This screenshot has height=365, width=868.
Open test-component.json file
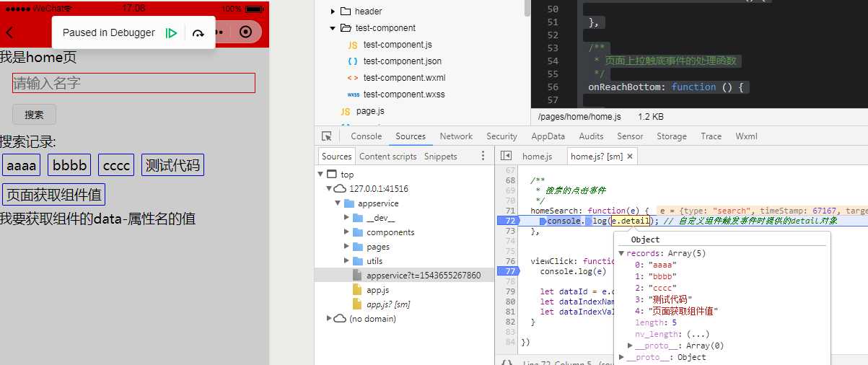(x=403, y=61)
